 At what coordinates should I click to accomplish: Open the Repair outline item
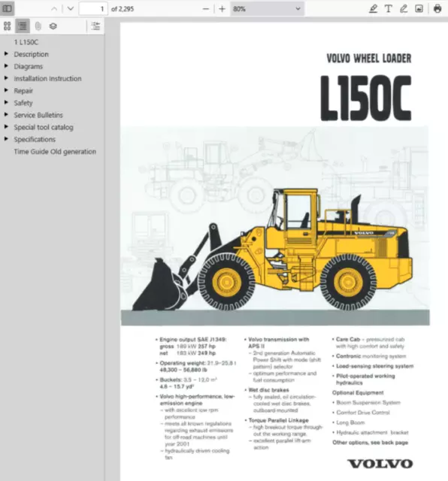pos(23,91)
